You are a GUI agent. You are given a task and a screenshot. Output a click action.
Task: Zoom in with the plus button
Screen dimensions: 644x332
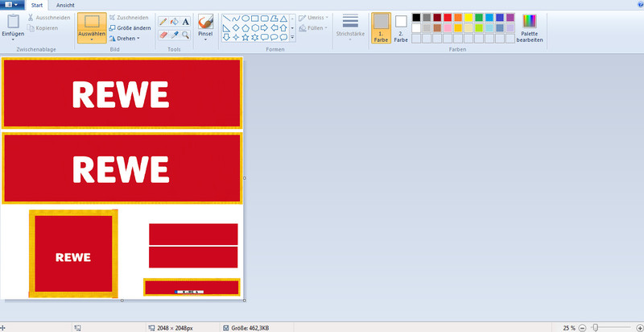[639, 328]
